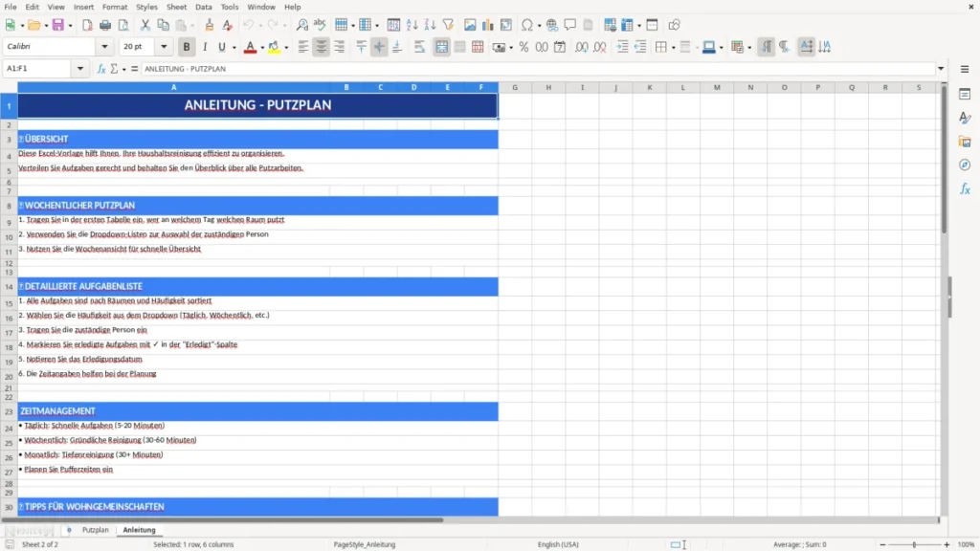Insert an image
980x551 pixels.
470,25
